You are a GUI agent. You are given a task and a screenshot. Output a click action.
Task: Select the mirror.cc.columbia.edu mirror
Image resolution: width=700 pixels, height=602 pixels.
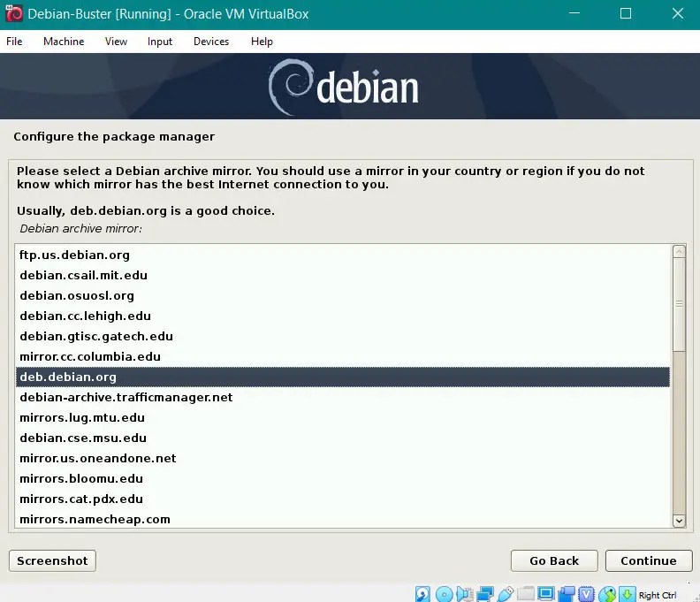point(343,356)
